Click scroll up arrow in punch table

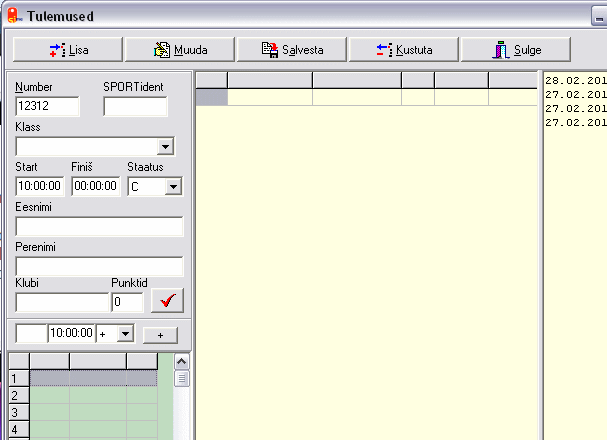pos(182,362)
